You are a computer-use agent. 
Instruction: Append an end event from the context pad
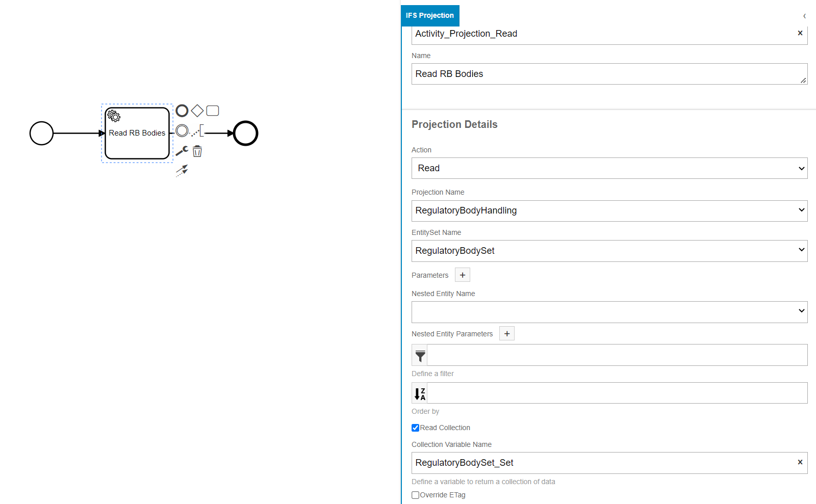pyautogui.click(x=182, y=111)
